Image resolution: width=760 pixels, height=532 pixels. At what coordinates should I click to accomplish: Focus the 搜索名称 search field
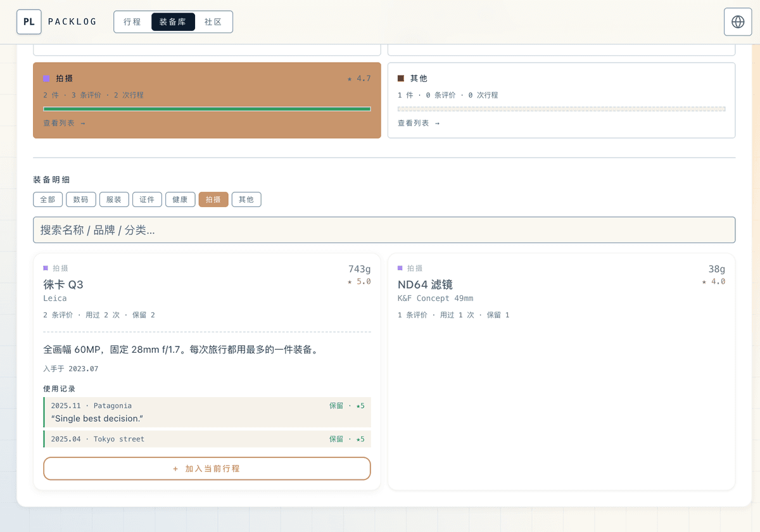click(x=384, y=230)
